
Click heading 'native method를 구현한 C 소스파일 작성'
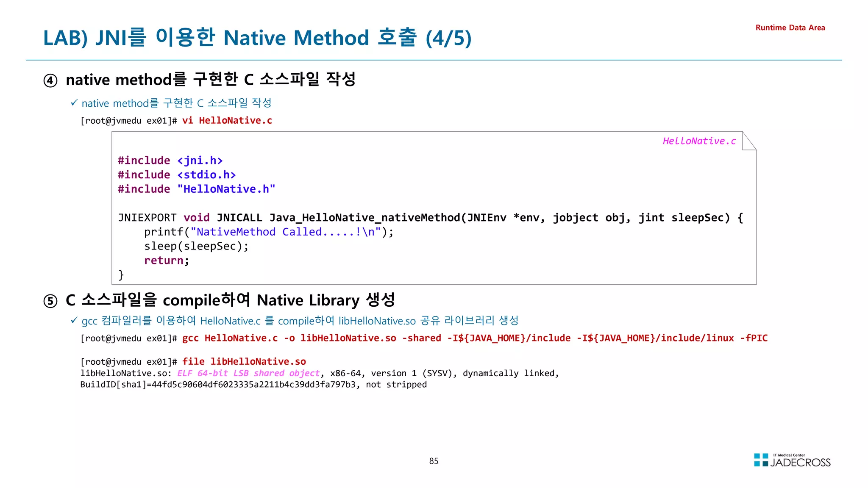[x=211, y=79]
